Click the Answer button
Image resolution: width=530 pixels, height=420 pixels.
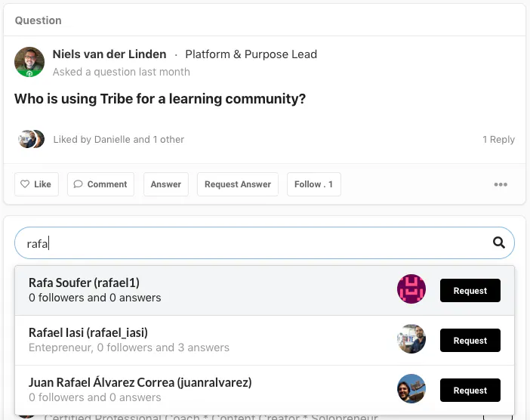click(166, 184)
